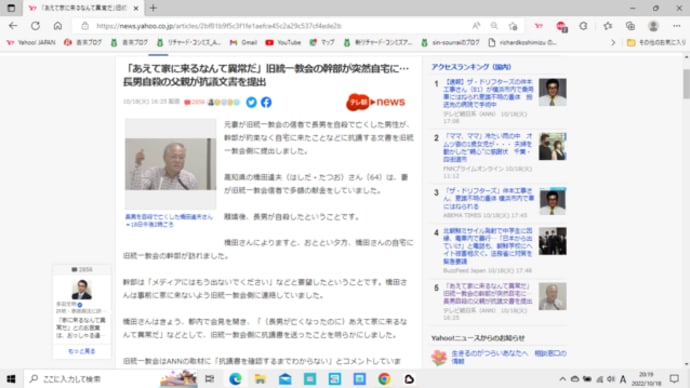Viewport: 690px width, 388px height.
Task: Open read aloud icon in address bar
Action: click(476, 26)
